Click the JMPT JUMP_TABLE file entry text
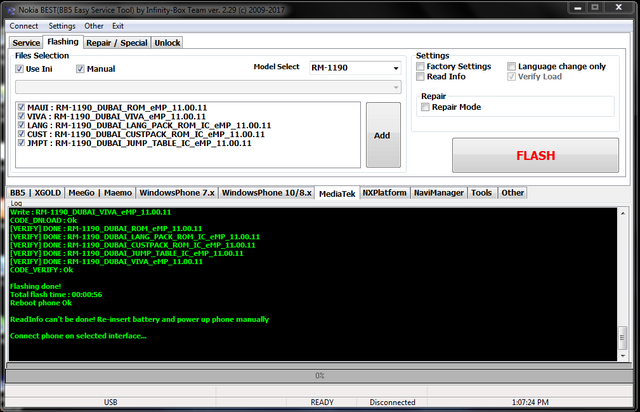Image resolution: width=640 pixels, height=412 pixels. 139,143
